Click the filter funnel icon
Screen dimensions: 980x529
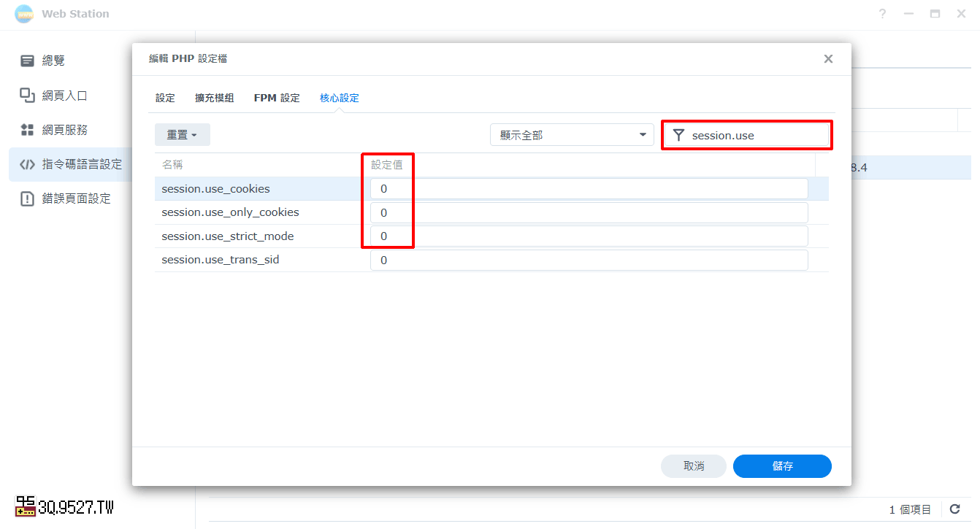click(x=678, y=135)
